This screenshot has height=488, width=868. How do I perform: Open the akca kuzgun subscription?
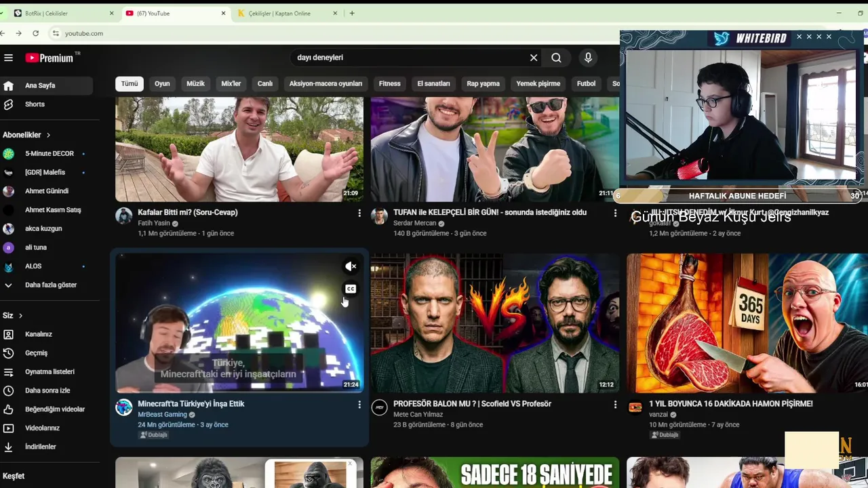47,228
